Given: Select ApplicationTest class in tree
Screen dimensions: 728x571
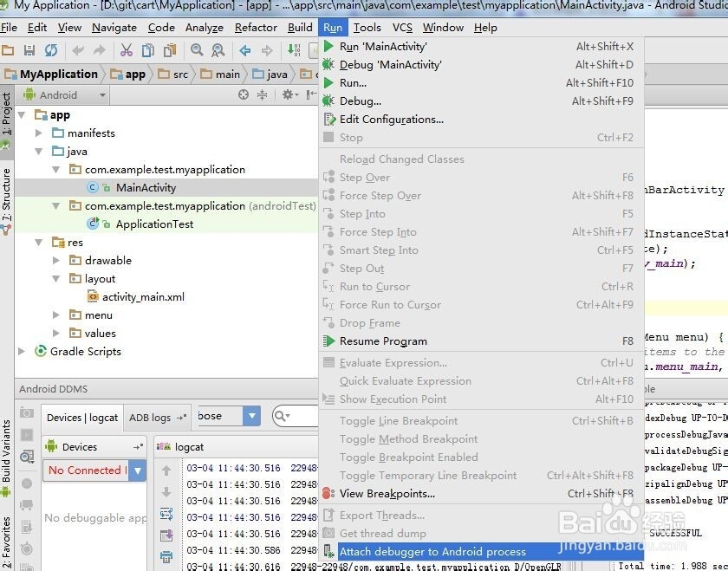Looking at the screenshot, I should coord(154,224).
